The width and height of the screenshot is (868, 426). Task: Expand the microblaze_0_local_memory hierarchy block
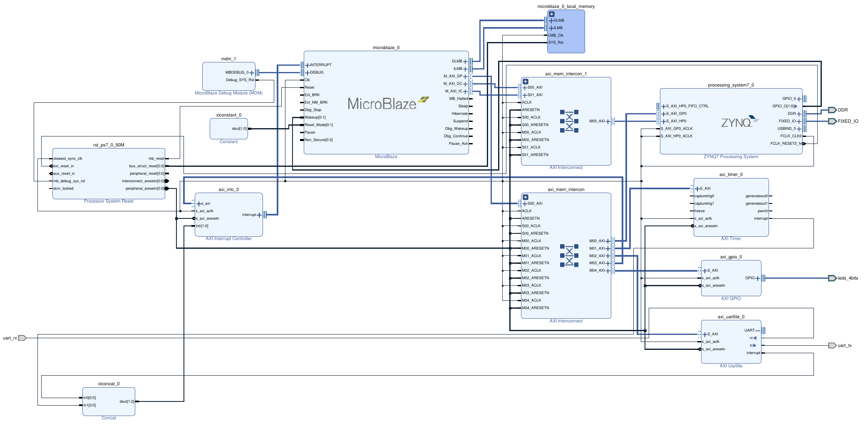[552, 14]
